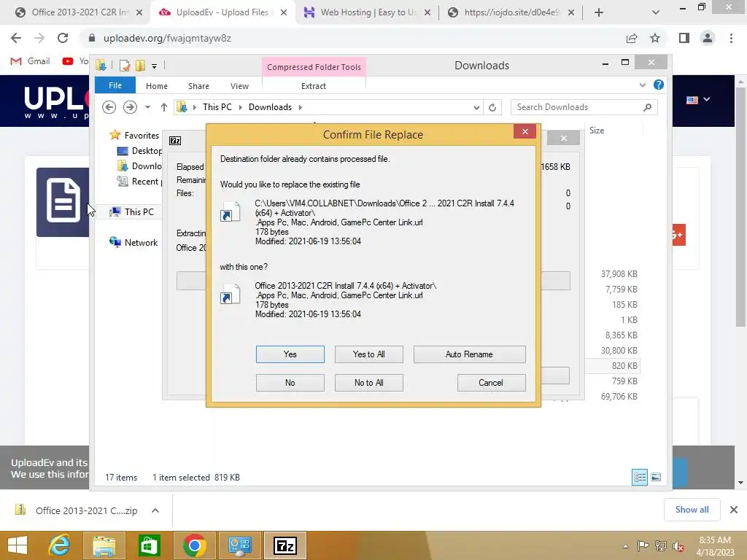The width and height of the screenshot is (747, 560).
Task: Open the Extract ribbon tab
Action: point(314,86)
